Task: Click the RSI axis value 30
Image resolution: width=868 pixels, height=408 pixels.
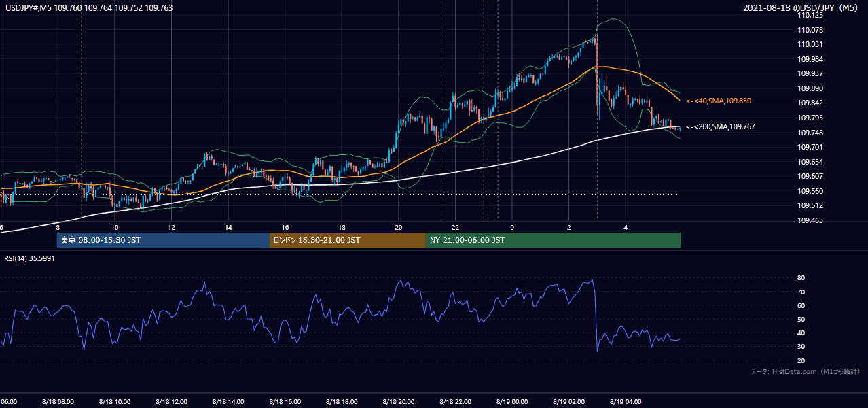Action: 801,347
